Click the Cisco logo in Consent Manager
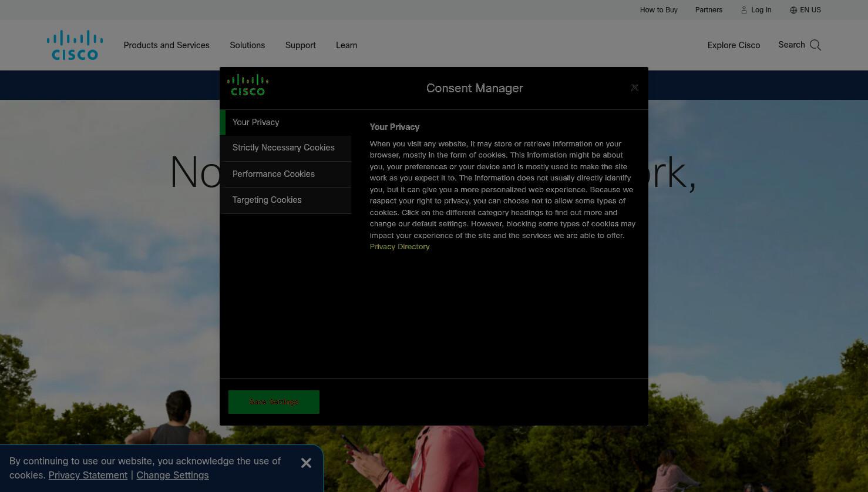The height and width of the screenshot is (492, 868). (x=247, y=85)
